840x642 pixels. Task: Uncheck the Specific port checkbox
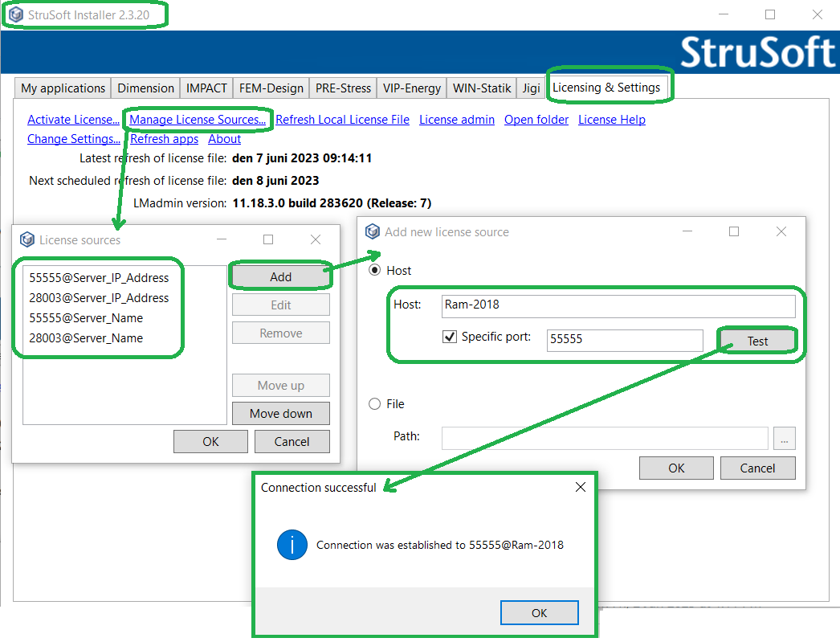pos(450,337)
